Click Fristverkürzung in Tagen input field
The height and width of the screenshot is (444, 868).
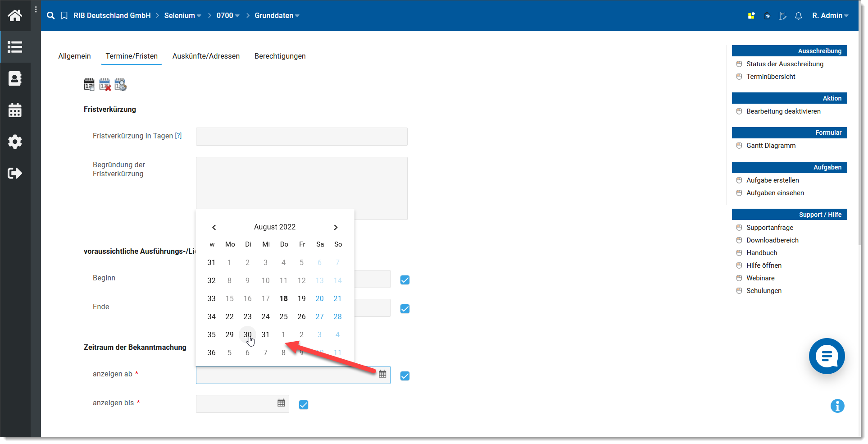pyautogui.click(x=301, y=137)
